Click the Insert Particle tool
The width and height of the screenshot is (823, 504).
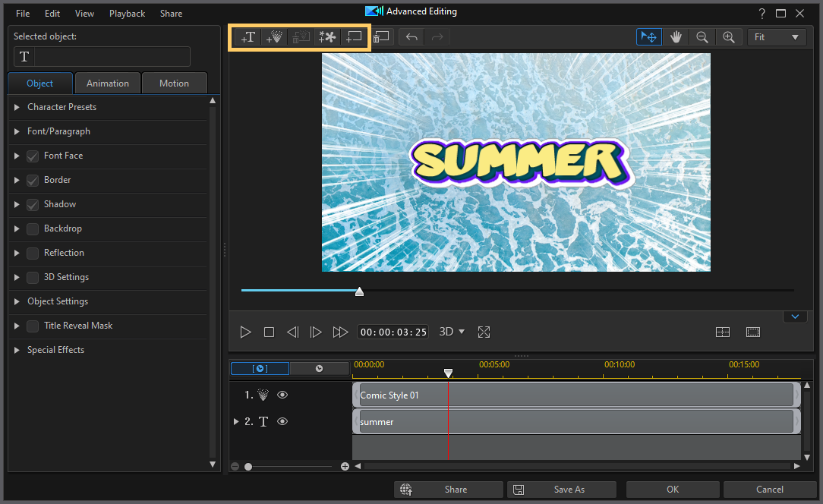coord(275,36)
